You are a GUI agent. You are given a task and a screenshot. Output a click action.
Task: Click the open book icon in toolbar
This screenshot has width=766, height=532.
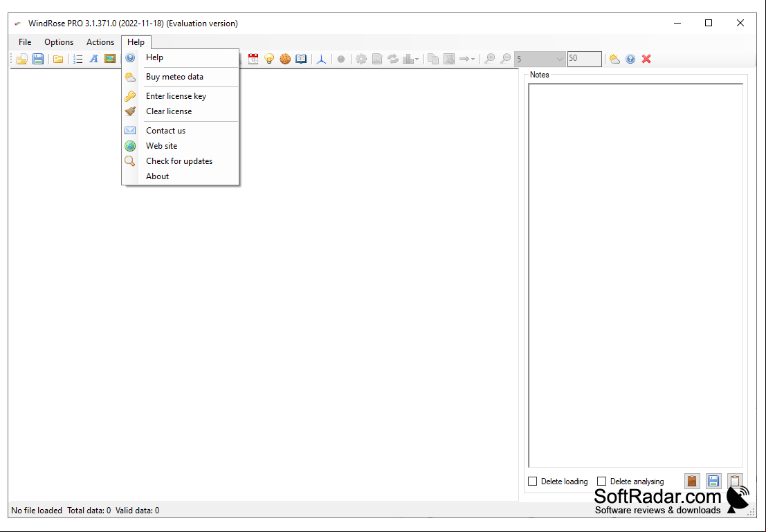click(x=302, y=59)
